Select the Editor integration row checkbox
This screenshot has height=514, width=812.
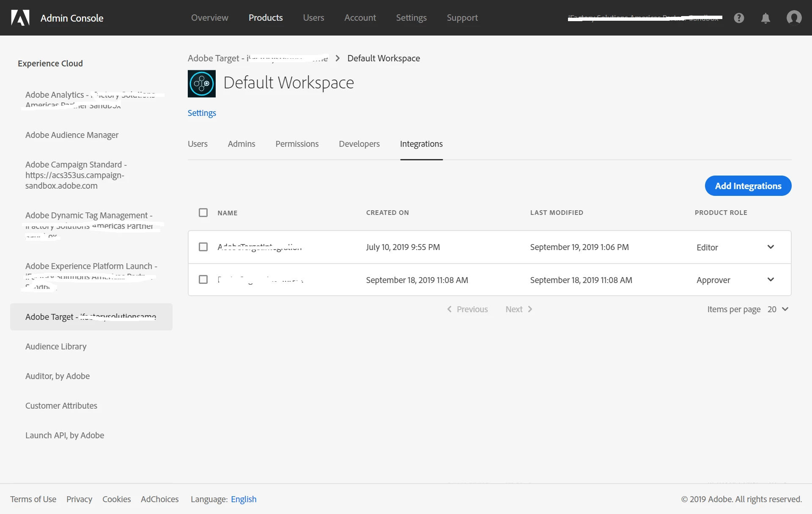point(203,247)
